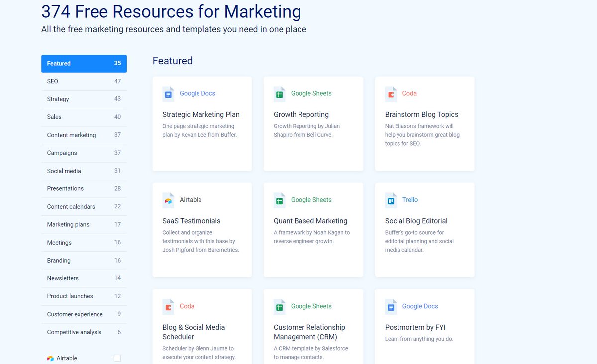This screenshot has height=364, width=597.
Task: Click the Google Sheets icon on Customer Relationship Management card
Action: point(280,307)
